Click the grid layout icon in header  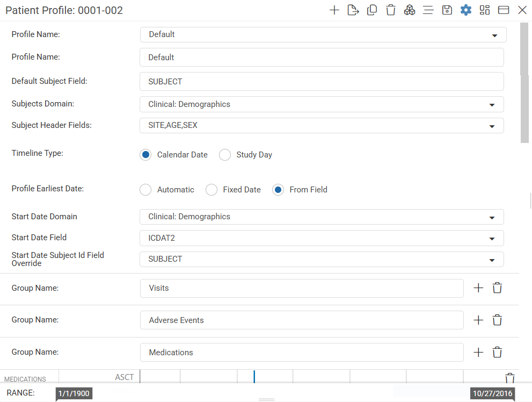(x=485, y=10)
